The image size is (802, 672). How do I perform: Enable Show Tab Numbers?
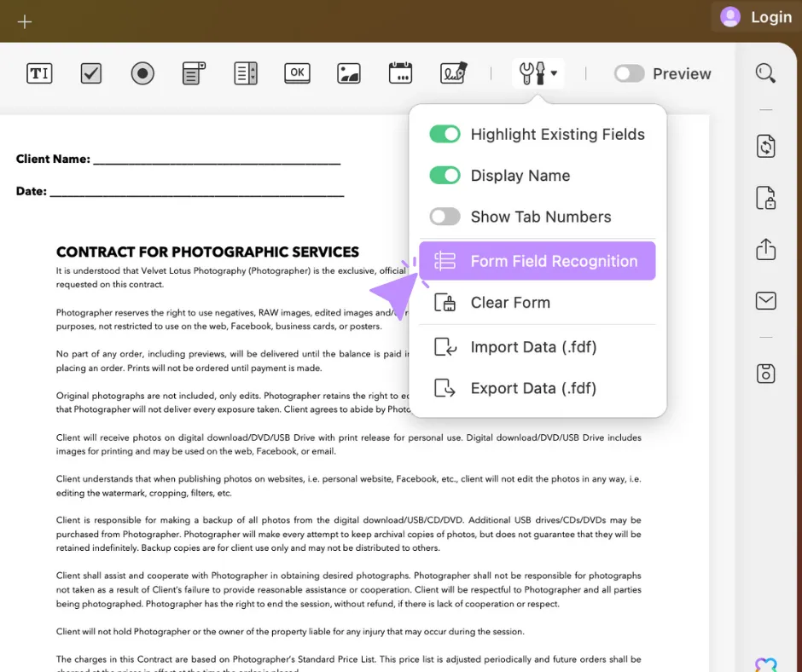pos(445,217)
